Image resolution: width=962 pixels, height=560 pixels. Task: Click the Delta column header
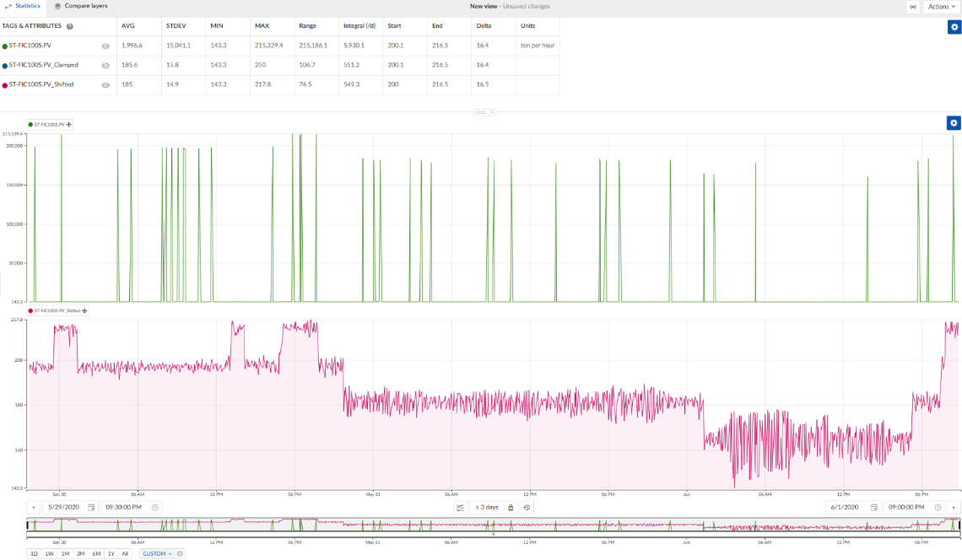click(484, 26)
